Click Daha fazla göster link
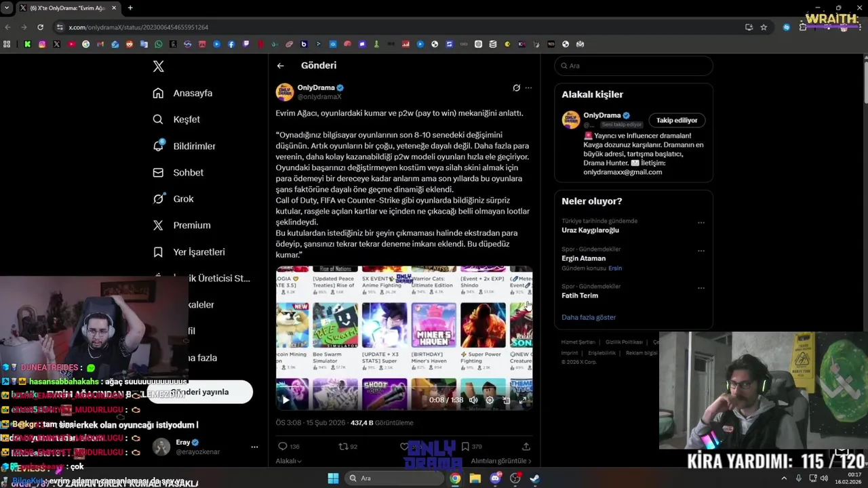 (x=589, y=317)
